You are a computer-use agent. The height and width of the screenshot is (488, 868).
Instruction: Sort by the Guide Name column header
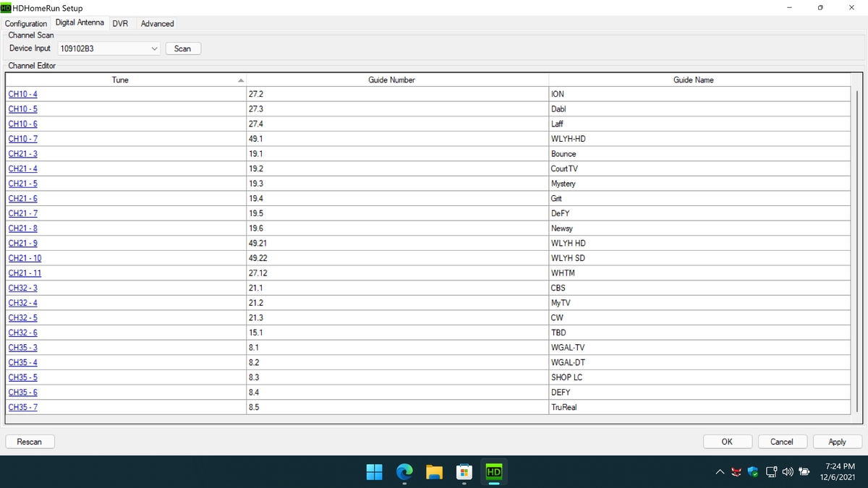tap(699, 80)
